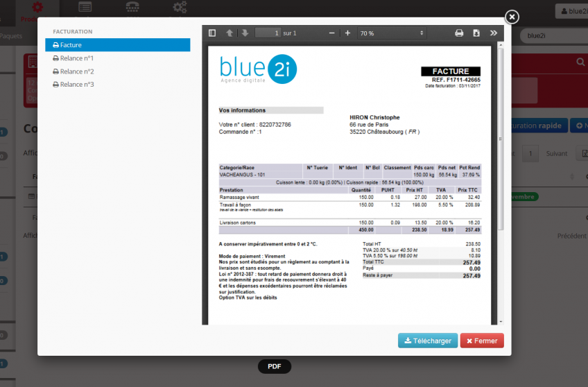Click the search magnifier icon in background

pos(580,62)
